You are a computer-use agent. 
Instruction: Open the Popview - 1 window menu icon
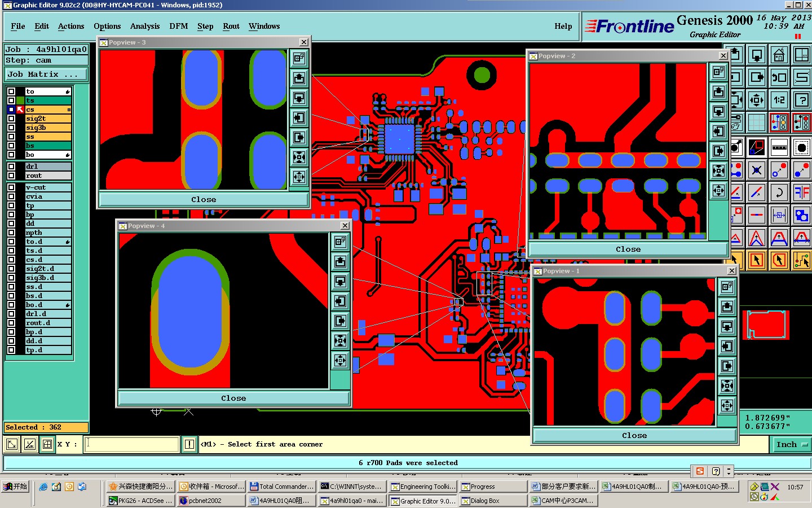[x=538, y=271]
